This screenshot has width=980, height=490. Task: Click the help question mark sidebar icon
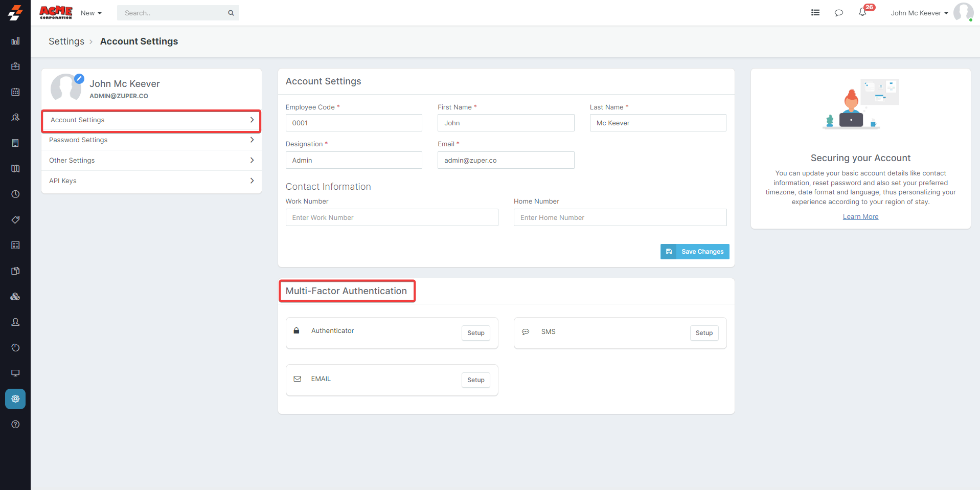tap(15, 425)
